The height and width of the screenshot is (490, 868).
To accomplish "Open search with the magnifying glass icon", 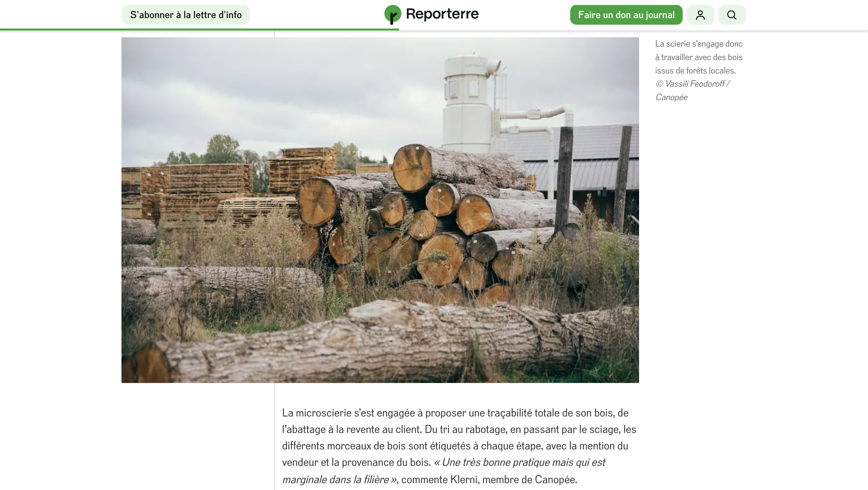I will click(x=732, y=15).
